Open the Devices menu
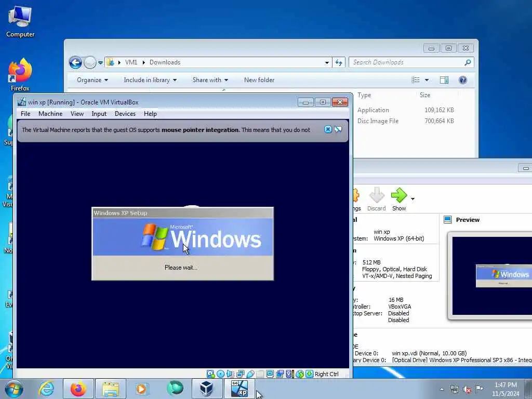This screenshot has width=532, height=399. coord(125,114)
